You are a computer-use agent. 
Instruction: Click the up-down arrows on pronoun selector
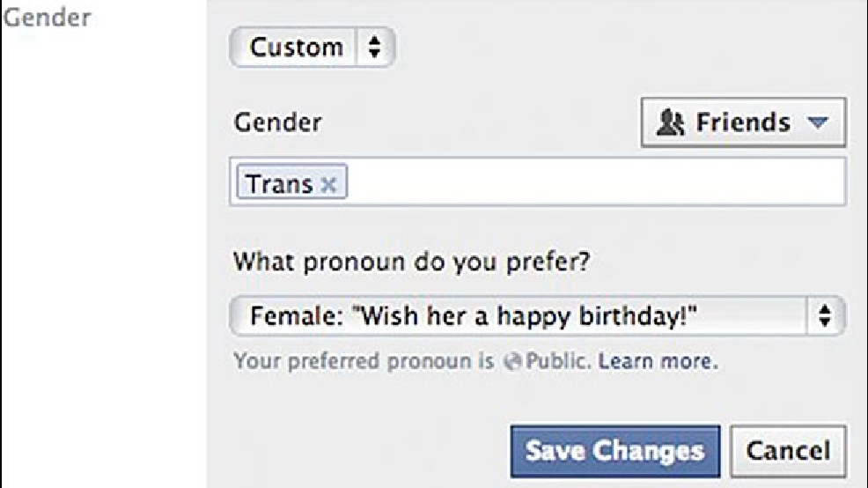coord(825,315)
